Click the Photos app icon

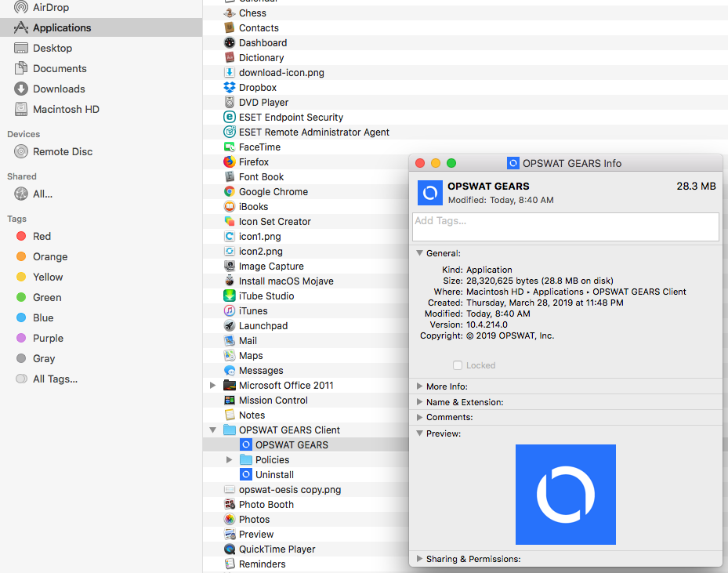pos(230,519)
